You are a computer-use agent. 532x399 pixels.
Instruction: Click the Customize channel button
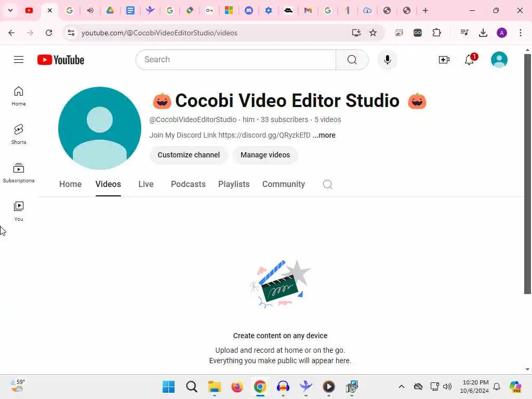189,155
